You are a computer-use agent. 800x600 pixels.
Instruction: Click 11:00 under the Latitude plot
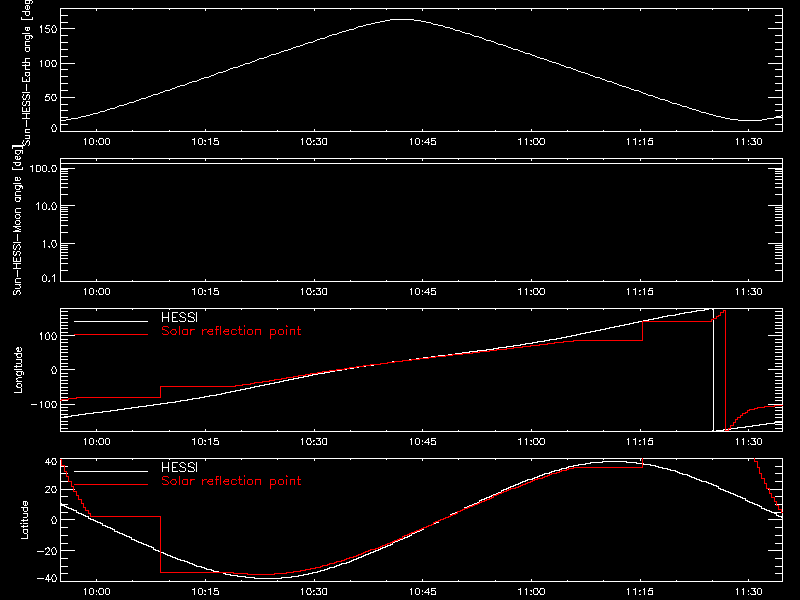(x=531, y=592)
